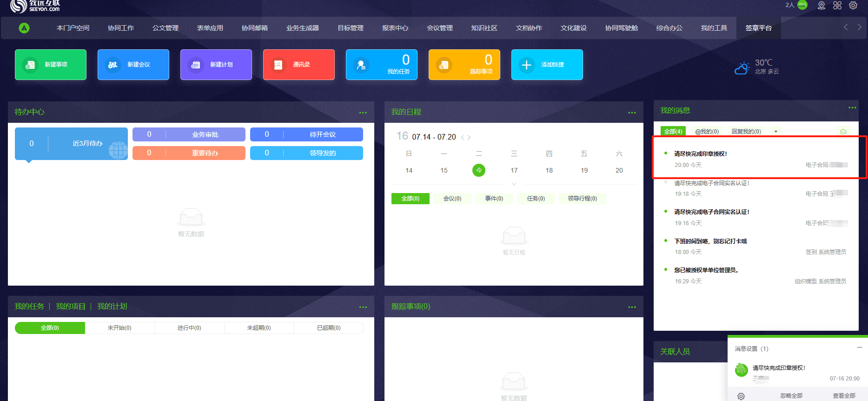Select 近3月待办 category
The height and width of the screenshot is (401, 868).
[71, 144]
